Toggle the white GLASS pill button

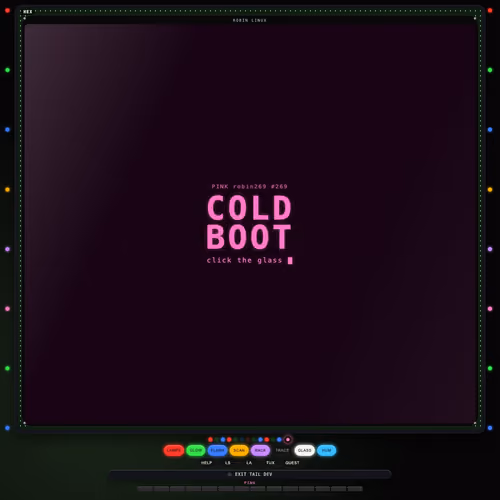point(304,450)
